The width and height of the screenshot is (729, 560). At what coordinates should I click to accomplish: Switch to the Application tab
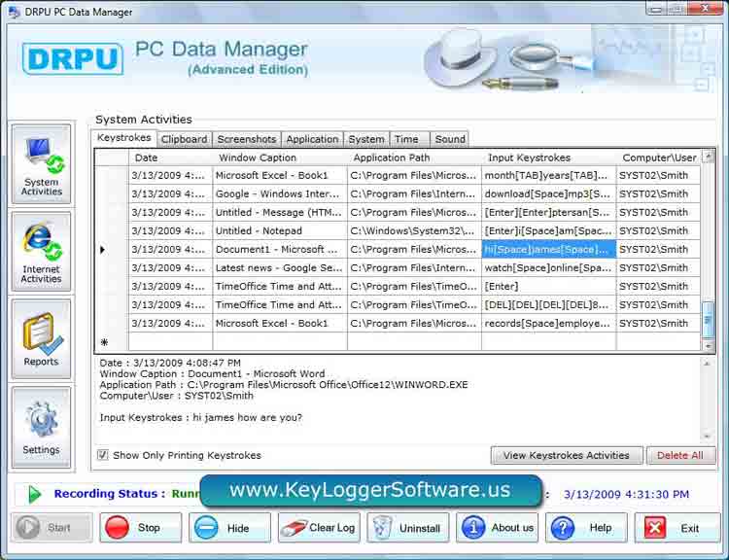click(312, 139)
